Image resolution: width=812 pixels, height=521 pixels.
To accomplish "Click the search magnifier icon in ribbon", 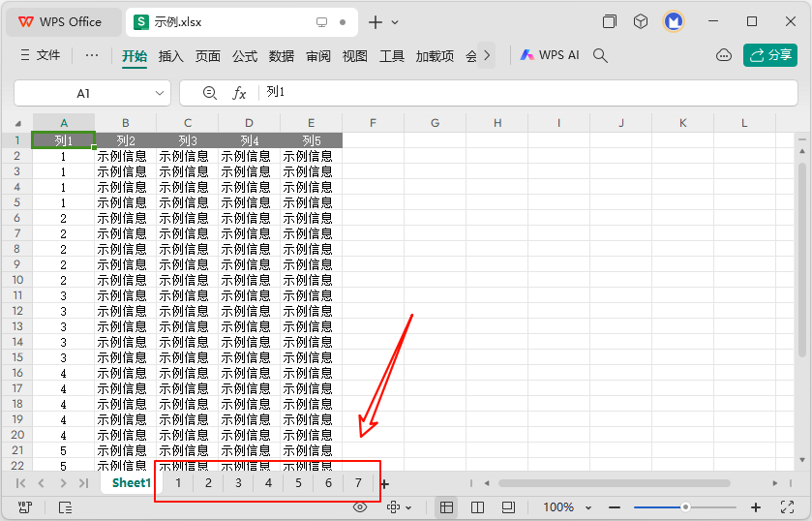I will tap(600, 56).
